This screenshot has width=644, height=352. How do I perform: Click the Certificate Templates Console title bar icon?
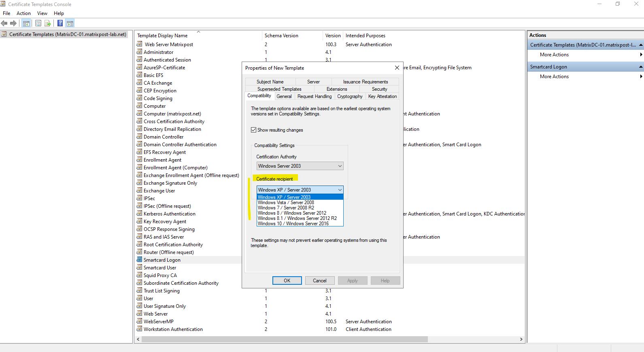3,4
